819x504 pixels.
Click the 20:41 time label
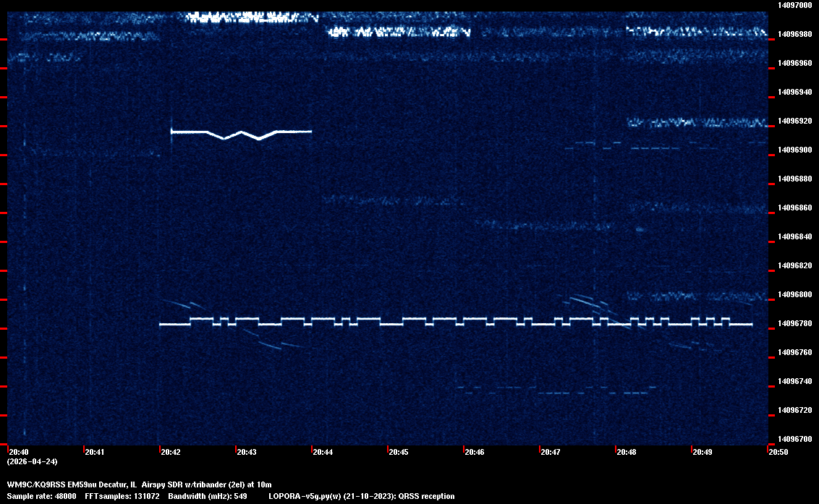tap(95, 452)
